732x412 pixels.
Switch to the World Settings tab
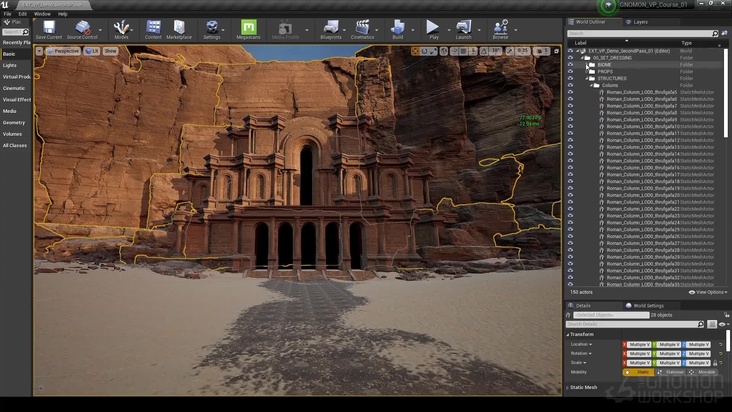[x=647, y=305]
